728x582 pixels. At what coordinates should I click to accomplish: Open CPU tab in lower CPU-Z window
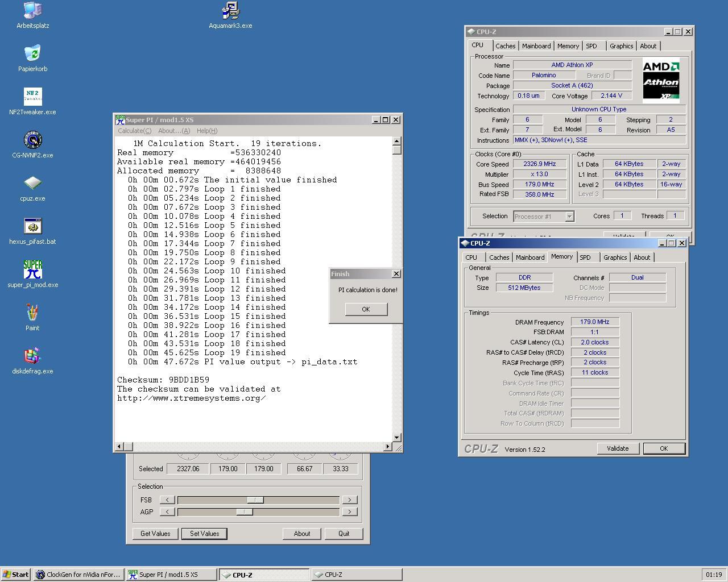[471, 257]
